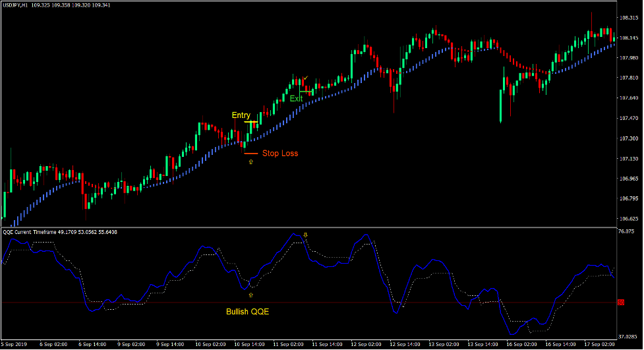644x350 pixels.
Task: Select the Exit text label
Action: [296, 99]
